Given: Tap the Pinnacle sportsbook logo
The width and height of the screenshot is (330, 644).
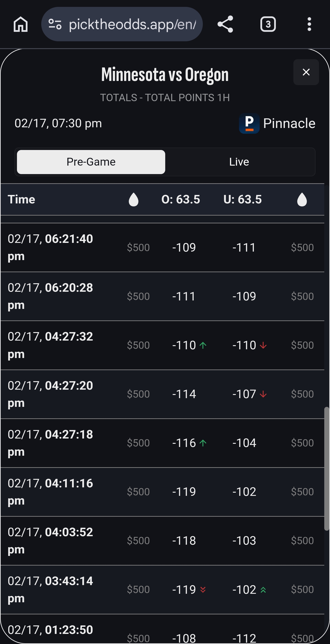Looking at the screenshot, I should (x=249, y=123).
